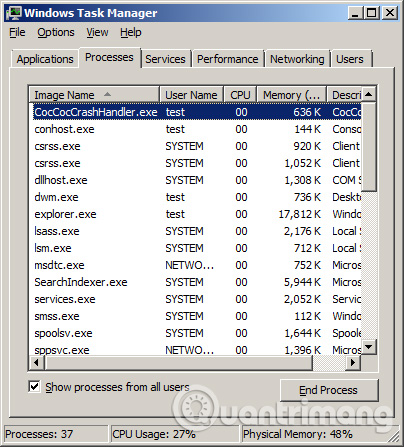The width and height of the screenshot is (404, 447).
Task: Toggle Show processes from all users checkbox
Action: 34,387
